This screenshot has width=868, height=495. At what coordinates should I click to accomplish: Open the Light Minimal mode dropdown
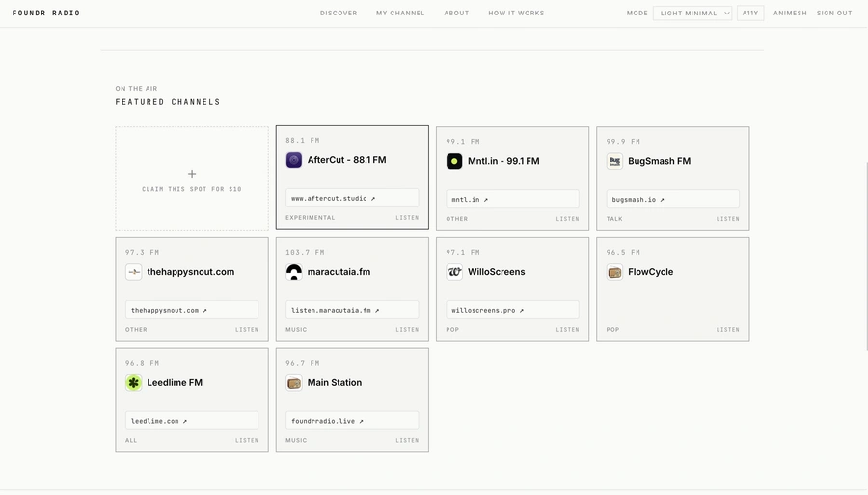[692, 13]
